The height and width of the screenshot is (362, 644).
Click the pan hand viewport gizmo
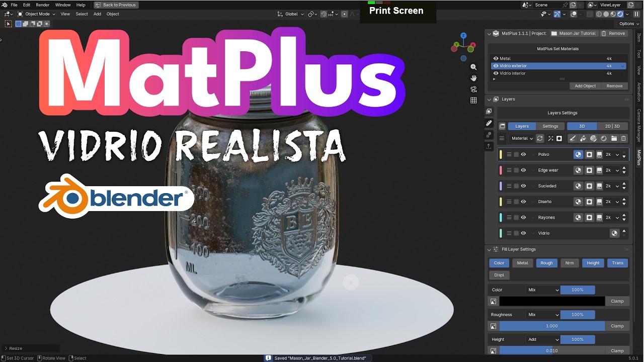click(473, 78)
